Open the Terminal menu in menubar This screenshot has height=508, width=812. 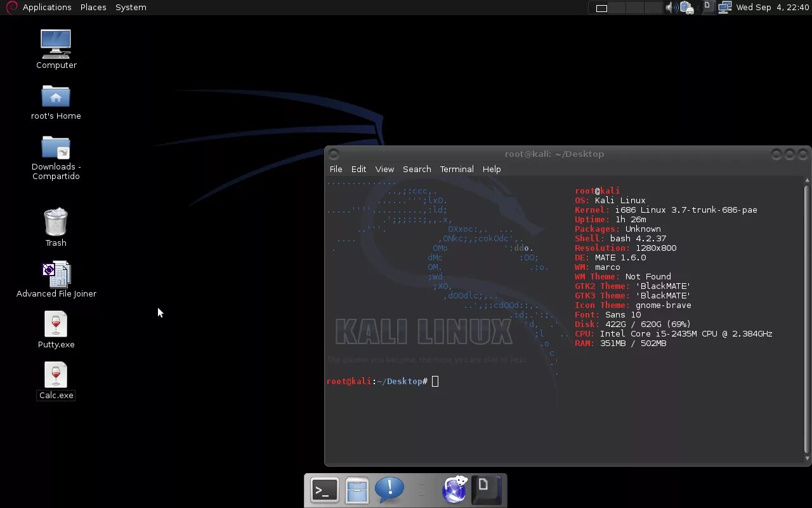point(457,169)
